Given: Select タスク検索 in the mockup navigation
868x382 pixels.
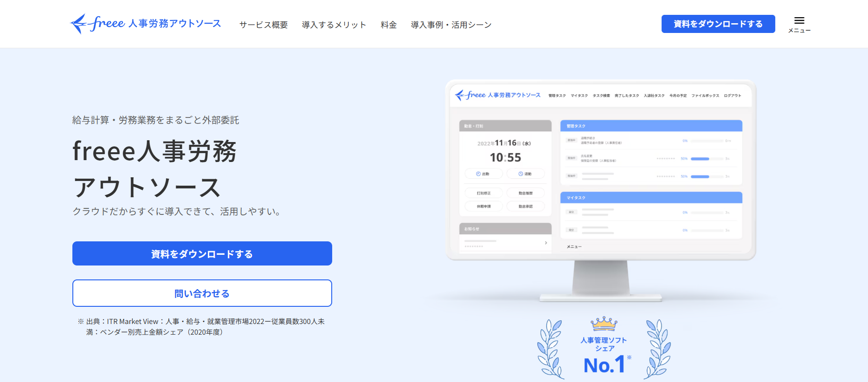Looking at the screenshot, I should point(601,96).
